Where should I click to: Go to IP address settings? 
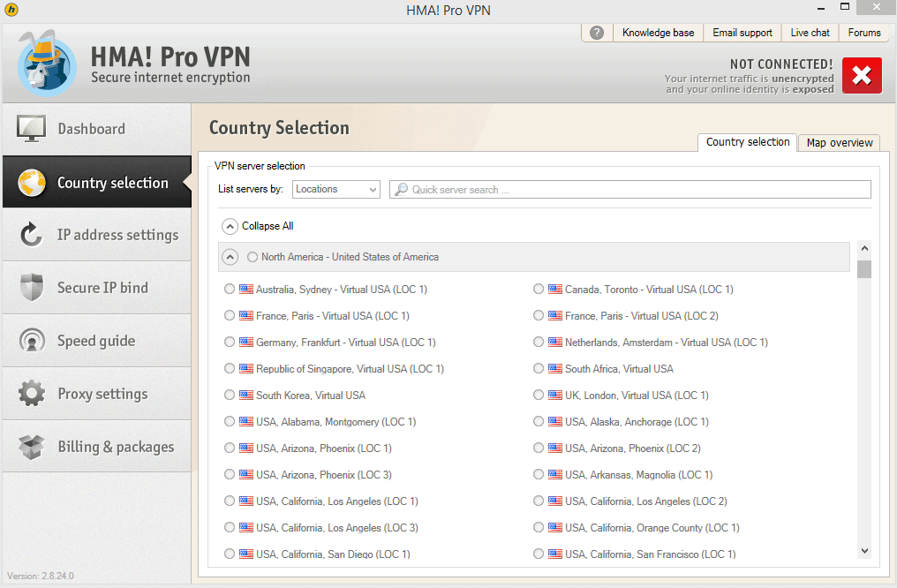[x=97, y=235]
